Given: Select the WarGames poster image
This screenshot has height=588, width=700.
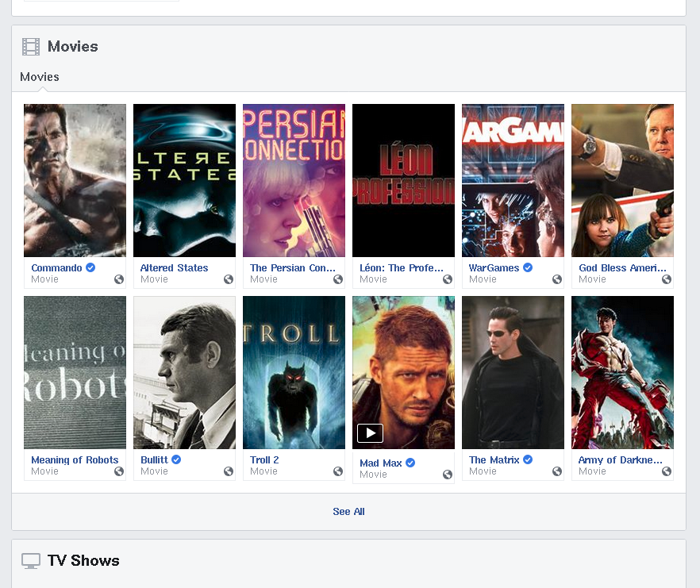Looking at the screenshot, I should [x=513, y=180].
